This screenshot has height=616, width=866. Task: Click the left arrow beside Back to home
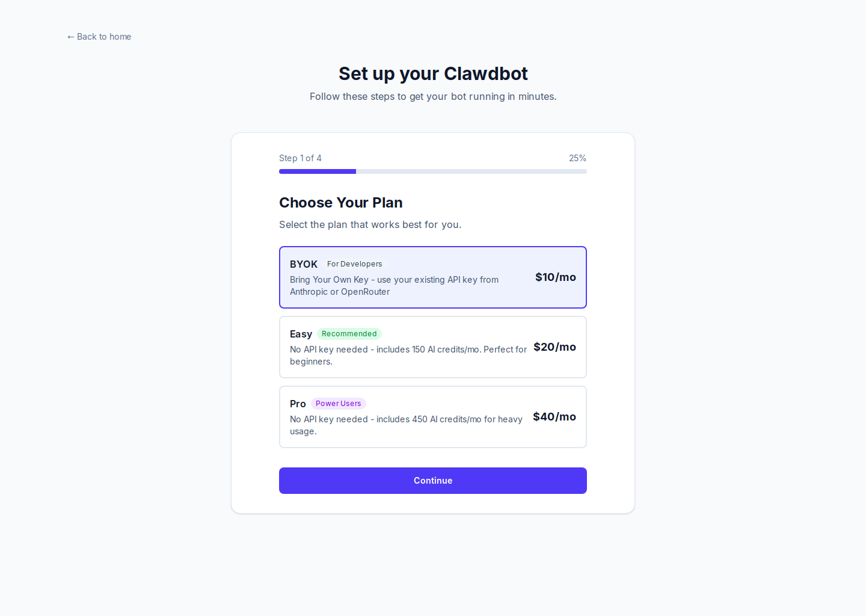[x=70, y=37]
